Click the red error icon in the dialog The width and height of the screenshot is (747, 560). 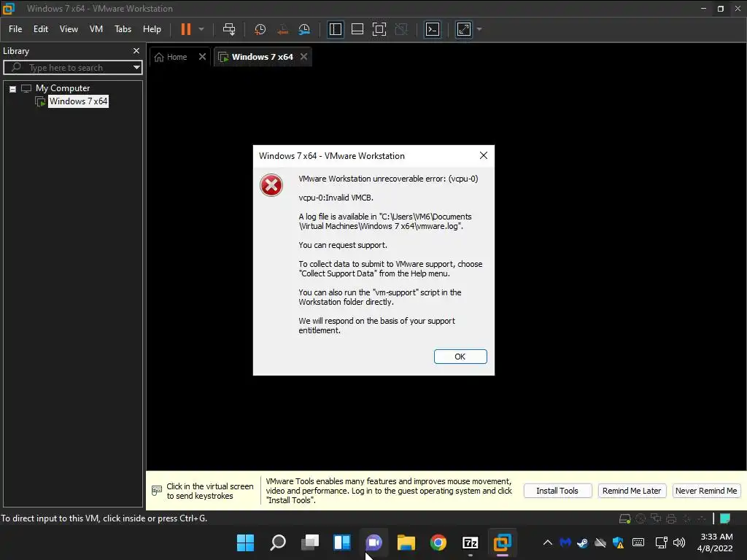pos(271,185)
